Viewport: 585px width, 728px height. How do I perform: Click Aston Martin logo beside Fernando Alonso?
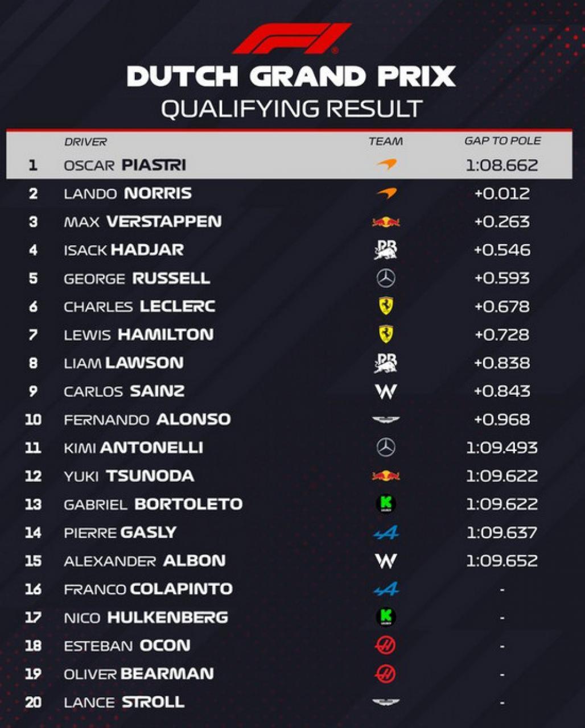click(x=386, y=420)
